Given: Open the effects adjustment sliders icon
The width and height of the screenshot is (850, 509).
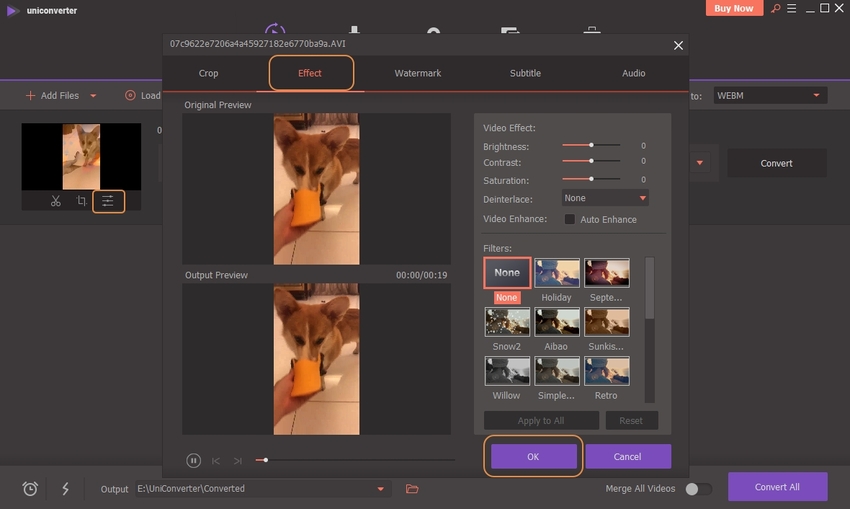Looking at the screenshot, I should tap(108, 201).
